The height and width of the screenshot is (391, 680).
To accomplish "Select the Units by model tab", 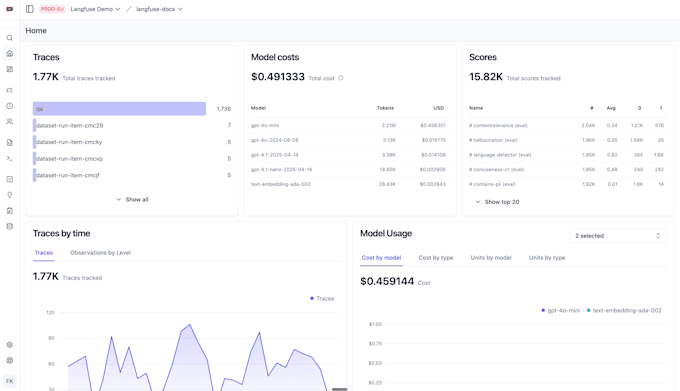I will [491, 257].
